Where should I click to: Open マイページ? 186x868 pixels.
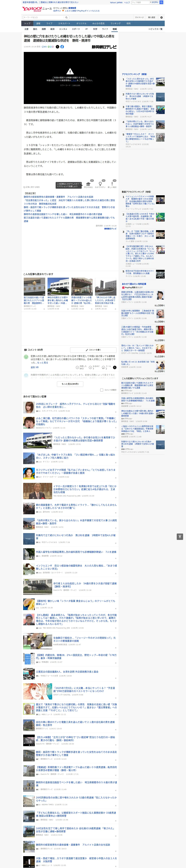pyautogui.click(x=139, y=18)
